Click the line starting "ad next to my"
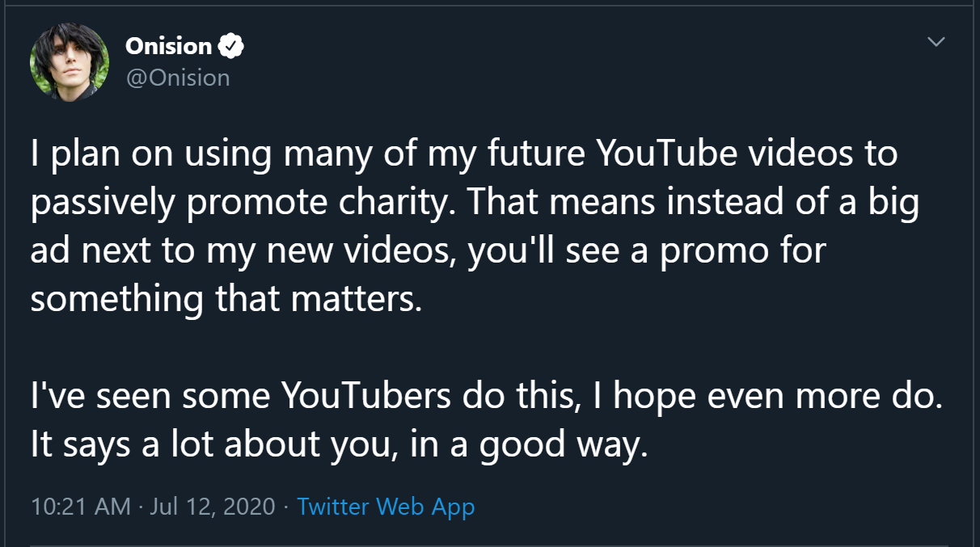 click(429, 252)
